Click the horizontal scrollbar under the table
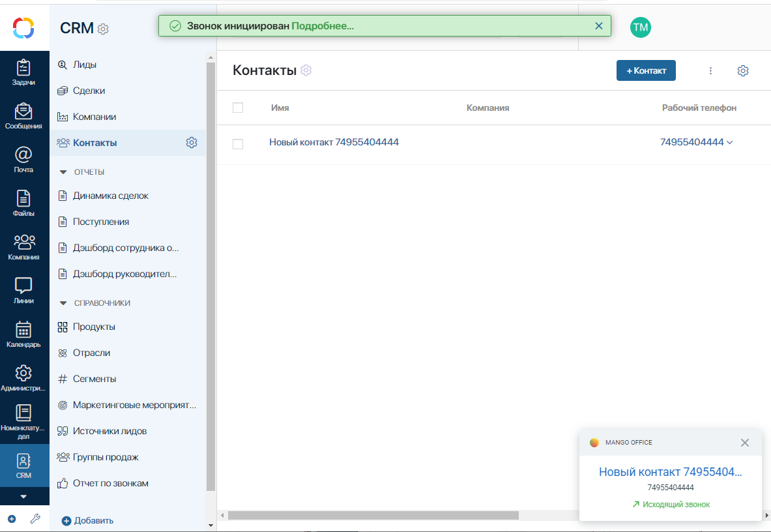Screen dimensions: 771x532 (373, 515)
